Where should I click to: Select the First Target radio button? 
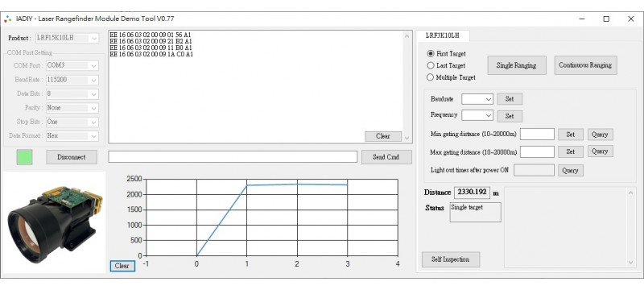tap(431, 54)
